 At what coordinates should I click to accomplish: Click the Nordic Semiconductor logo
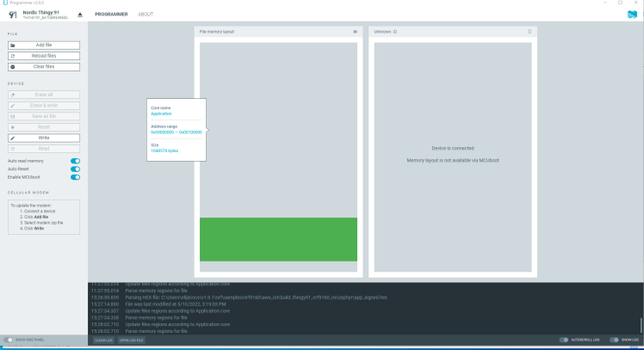tap(632, 15)
